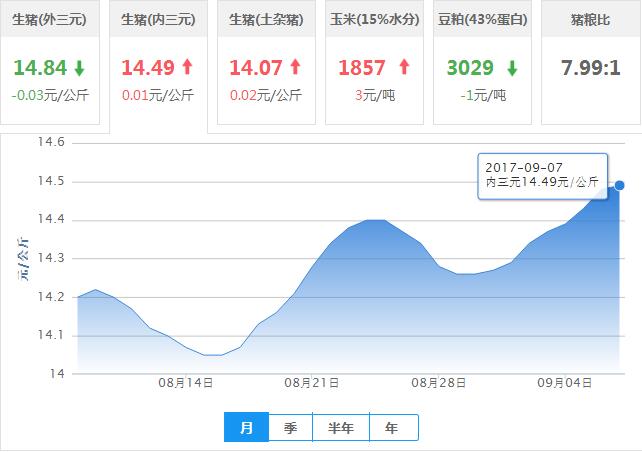Click the y-axis label 14.5
The image size is (642, 452).
pyautogui.click(x=51, y=181)
